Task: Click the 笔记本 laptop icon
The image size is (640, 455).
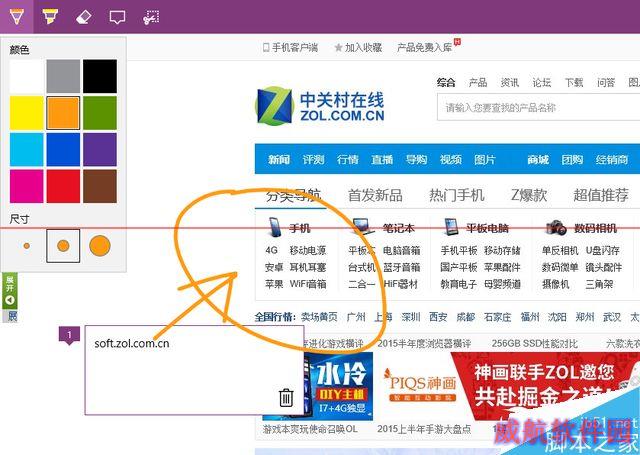Action: pos(363,227)
